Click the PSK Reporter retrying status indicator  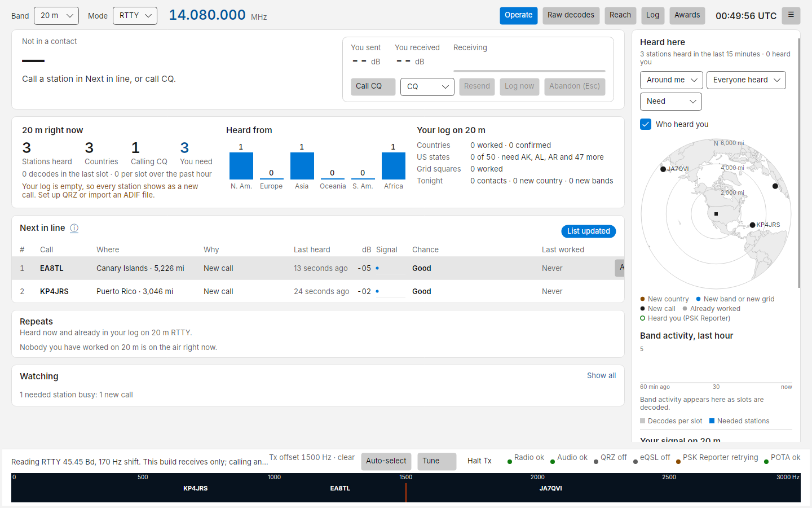(x=717, y=458)
